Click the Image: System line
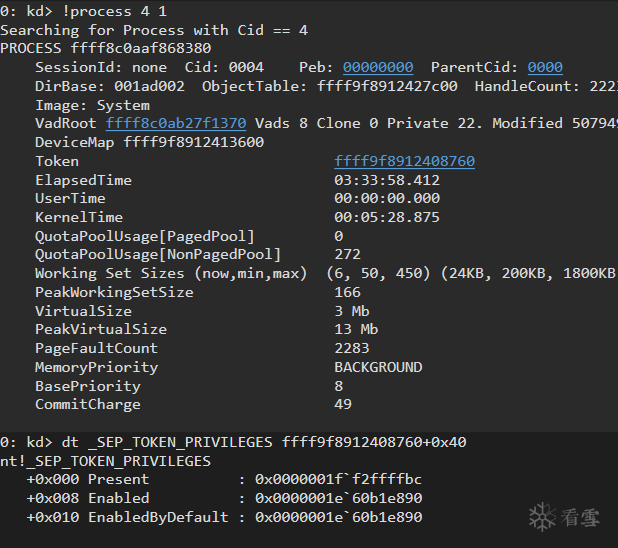Image resolution: width=618 pixels, height=548 pixels. (92, 105)
